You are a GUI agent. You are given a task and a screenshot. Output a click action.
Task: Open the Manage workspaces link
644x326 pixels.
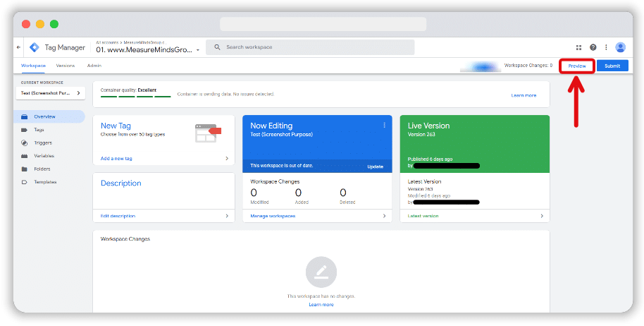point(273,216)
